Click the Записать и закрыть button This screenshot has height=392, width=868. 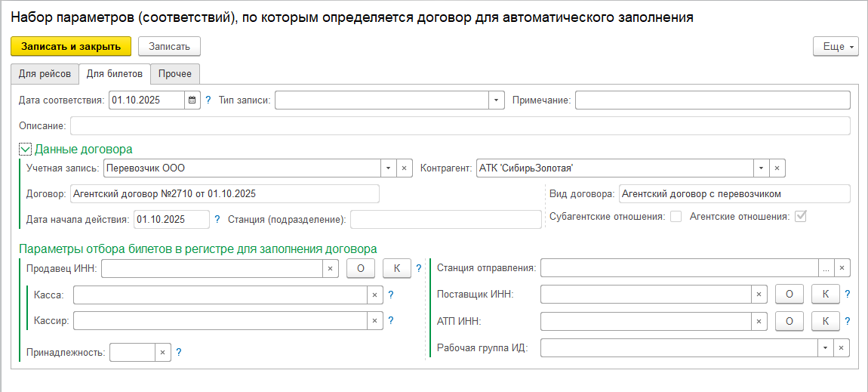71,47
